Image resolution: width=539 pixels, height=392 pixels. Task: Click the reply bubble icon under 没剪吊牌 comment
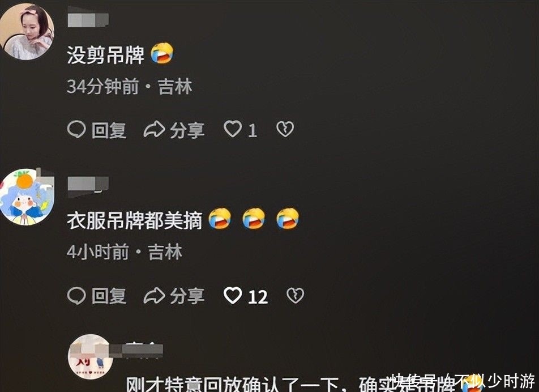click(76, 130)
